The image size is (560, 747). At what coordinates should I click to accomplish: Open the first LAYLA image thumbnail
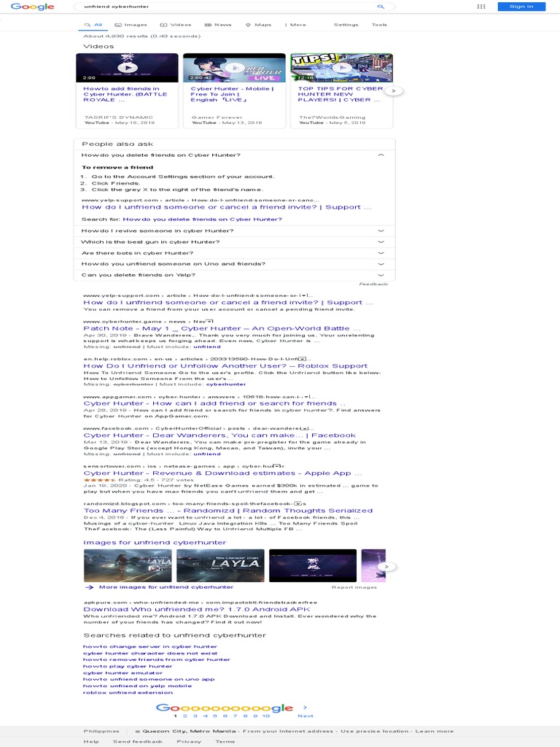coord(128,565)
